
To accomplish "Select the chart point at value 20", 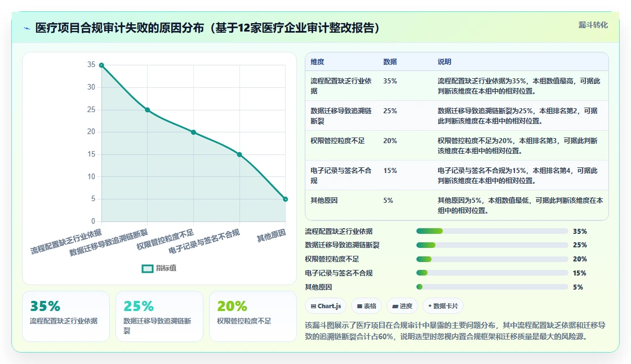I will click(194, 132).
